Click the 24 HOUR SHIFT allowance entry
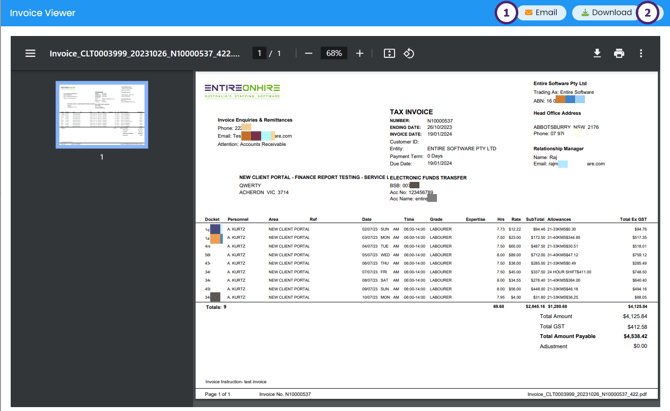670x411 pixels. point(569,272)
